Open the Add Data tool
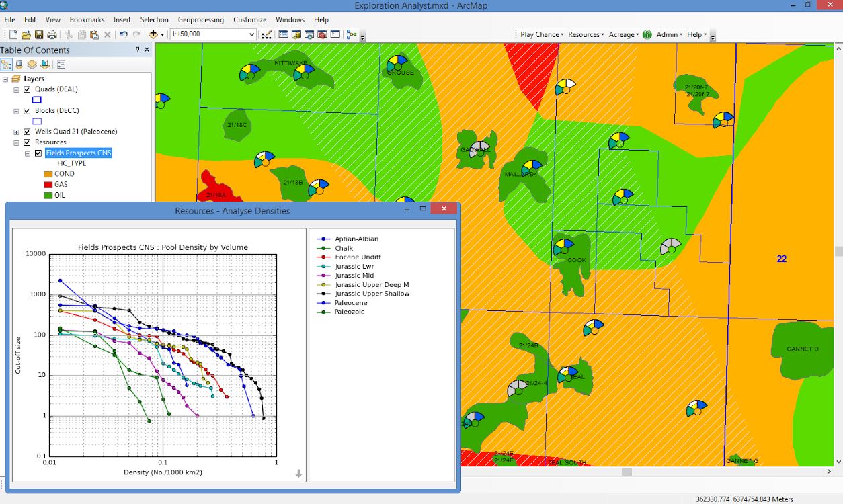Screen dimensions: 843x504 (153, 34)
